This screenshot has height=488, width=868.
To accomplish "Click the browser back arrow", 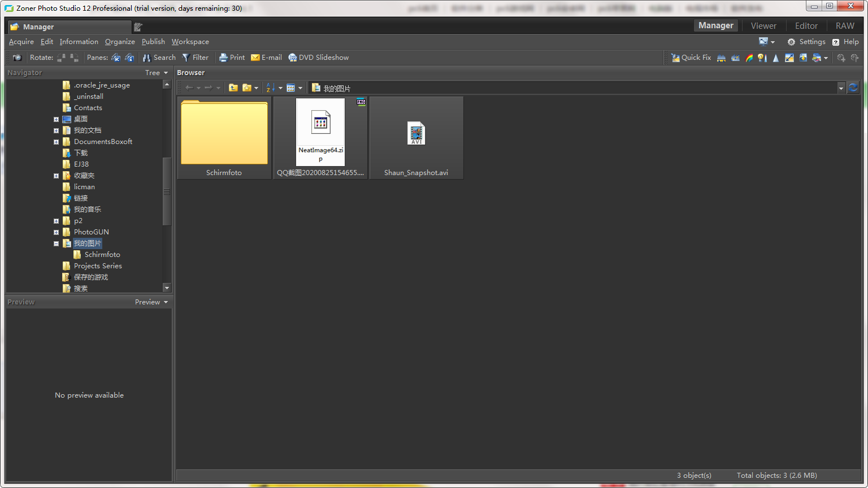I will 189,88.
